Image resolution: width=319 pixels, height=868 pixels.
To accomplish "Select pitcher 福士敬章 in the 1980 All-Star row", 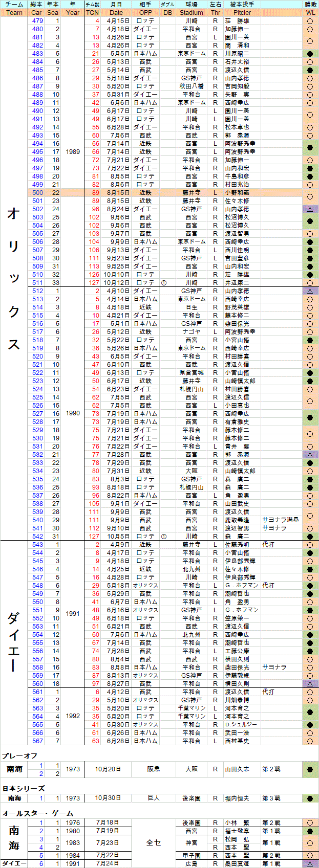I will (237, 831).
